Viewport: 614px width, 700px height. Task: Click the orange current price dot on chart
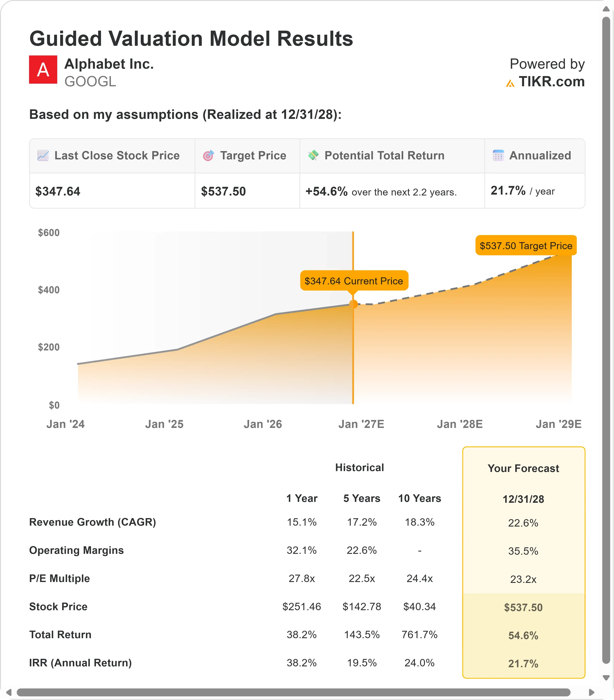pos(353,304)
